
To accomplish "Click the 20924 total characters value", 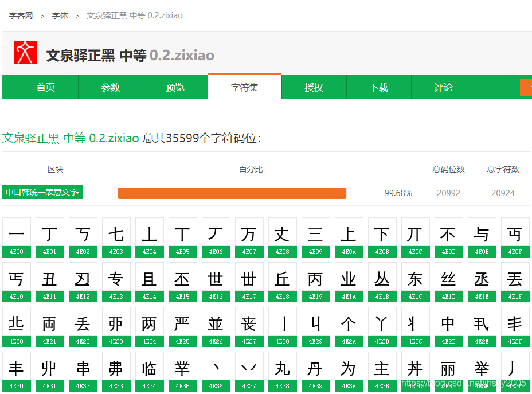I will 503,193.
